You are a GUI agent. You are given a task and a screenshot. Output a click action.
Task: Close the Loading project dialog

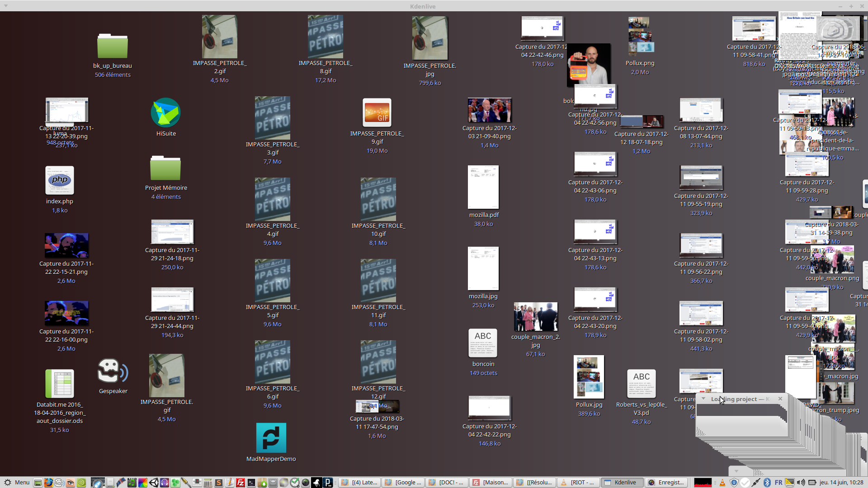point(780,399)
